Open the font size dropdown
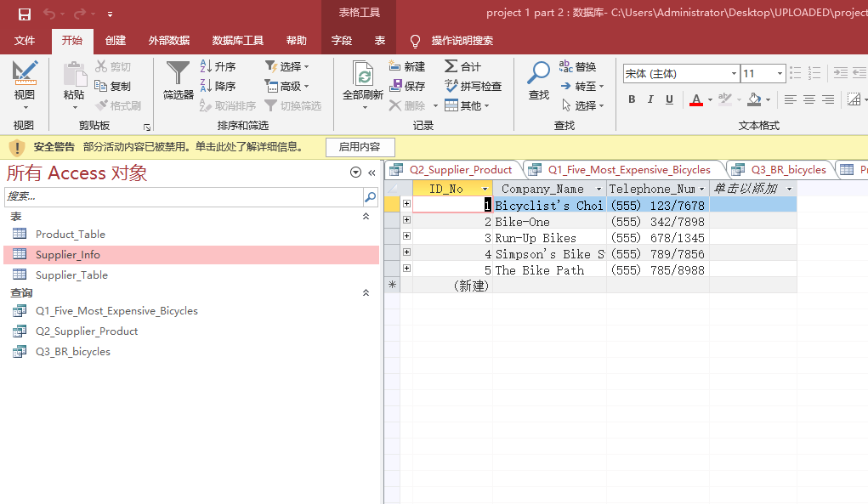This screenshot has width=868, height=504. click(x=780, y=74)
